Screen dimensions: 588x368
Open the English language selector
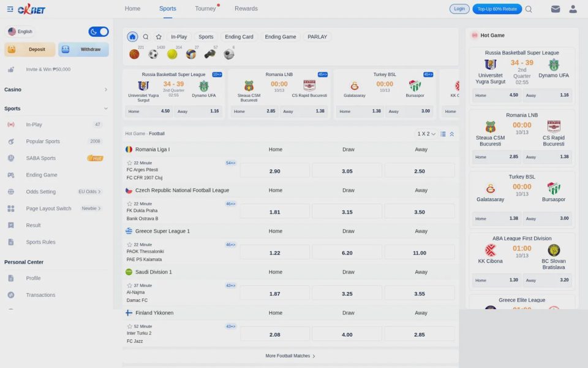(20, 31)
